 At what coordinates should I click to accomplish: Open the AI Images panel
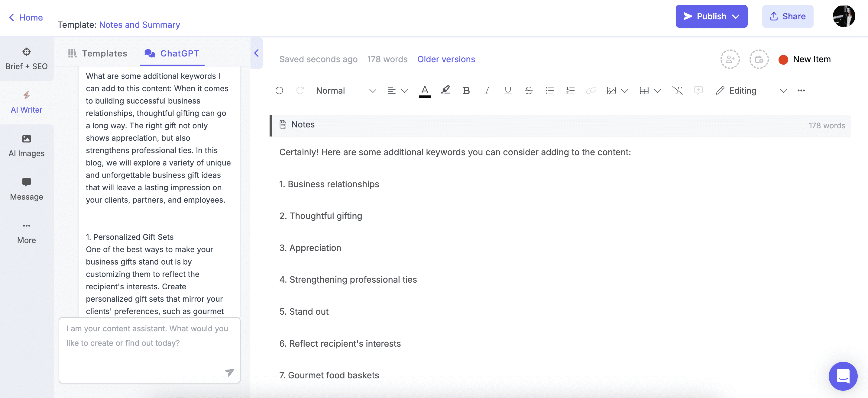26,146
